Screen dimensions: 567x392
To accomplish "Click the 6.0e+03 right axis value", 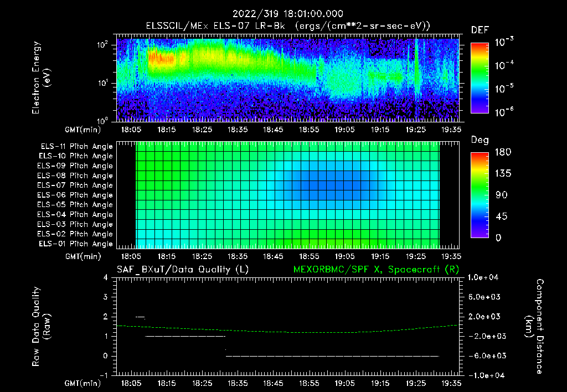I will pyautogui.click(x=484, y=297).
